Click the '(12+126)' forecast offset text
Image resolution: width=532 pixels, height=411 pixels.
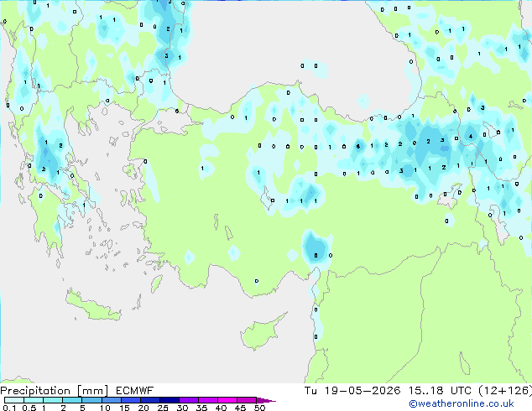click(x=505, y=391)
